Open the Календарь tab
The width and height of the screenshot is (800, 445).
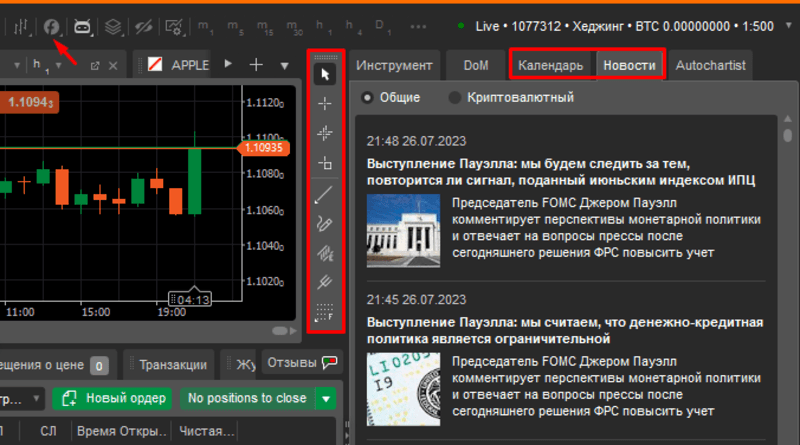550,65
